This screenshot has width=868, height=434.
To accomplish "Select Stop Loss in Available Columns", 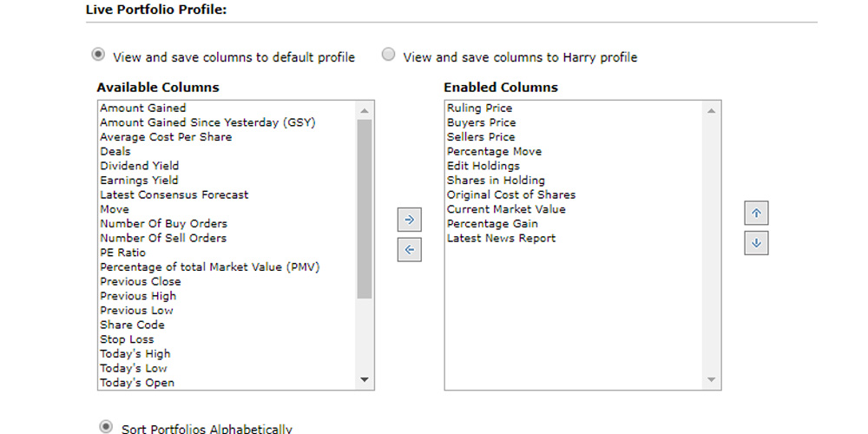I will point(127,339).
